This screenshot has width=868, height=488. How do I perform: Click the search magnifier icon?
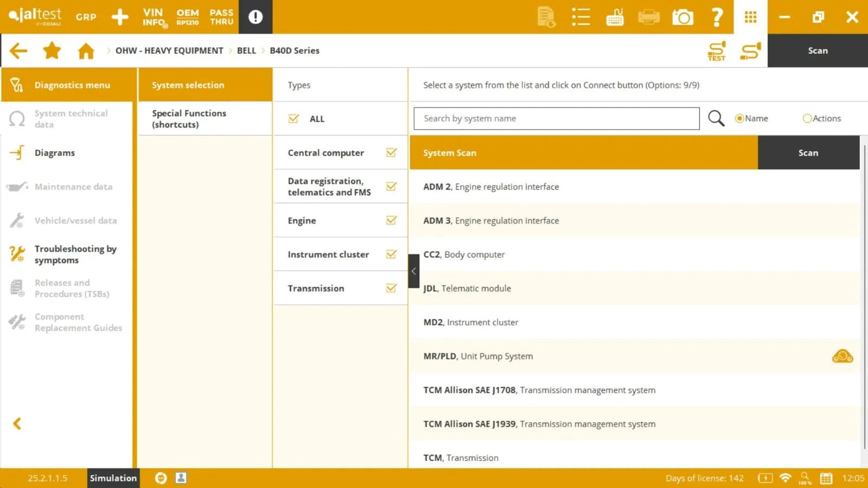pyautogui.click(x=716, y=118)
